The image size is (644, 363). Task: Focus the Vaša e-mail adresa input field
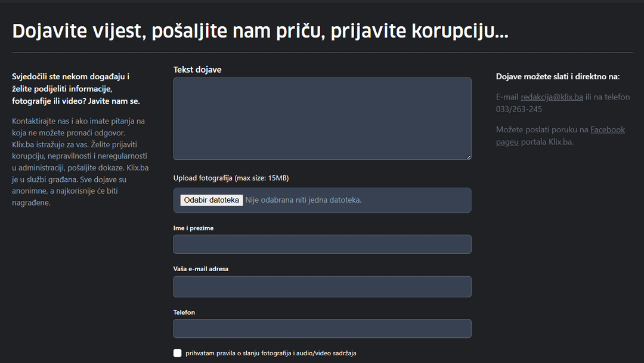(x=322, y=286)
